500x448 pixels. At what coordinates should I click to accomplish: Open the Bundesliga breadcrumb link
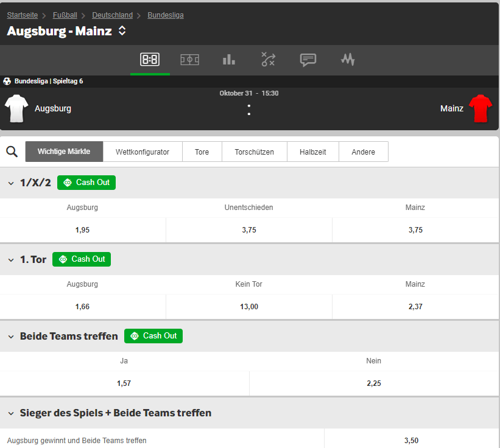(166, 15)
